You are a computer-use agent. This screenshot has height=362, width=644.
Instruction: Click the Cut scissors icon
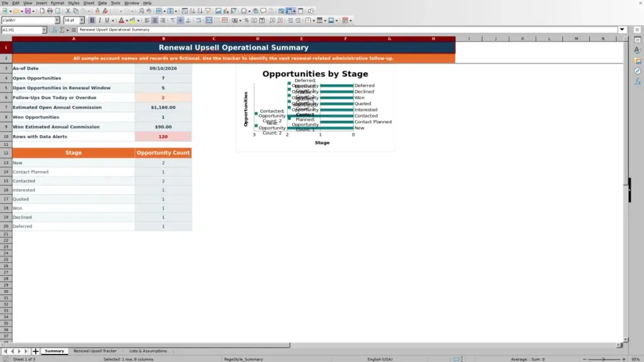pos(68,11)
